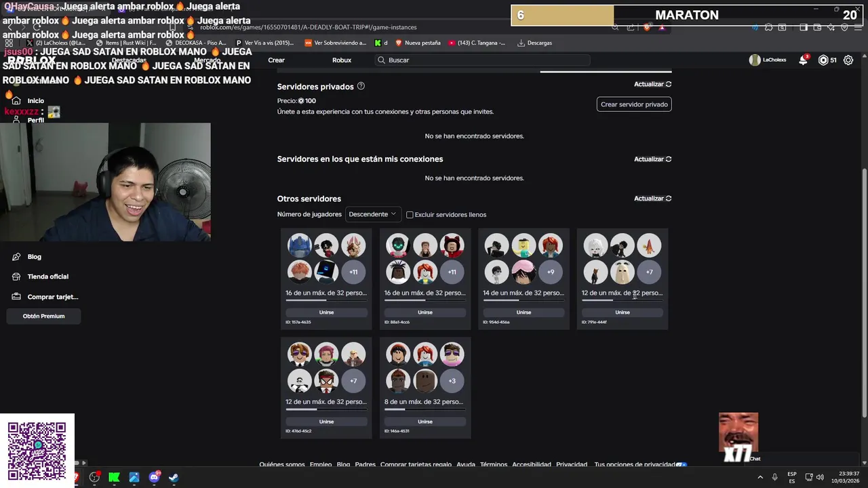Screen dimensions: 868x488
Task: Click the Spider-Man mask avatar in server 476d-45c2
Action: click(326, 381)
